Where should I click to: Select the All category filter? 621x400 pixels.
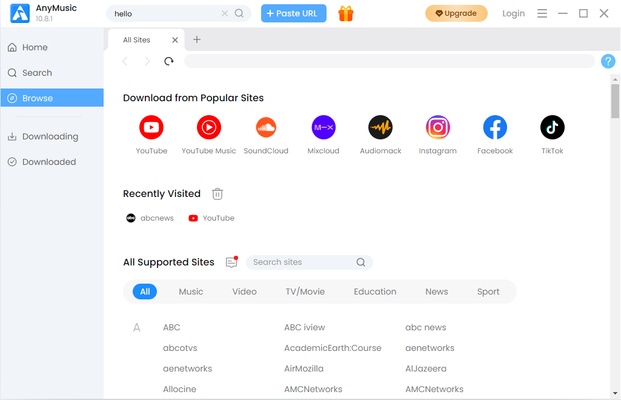pyautogui.click(x=145, y=291)
